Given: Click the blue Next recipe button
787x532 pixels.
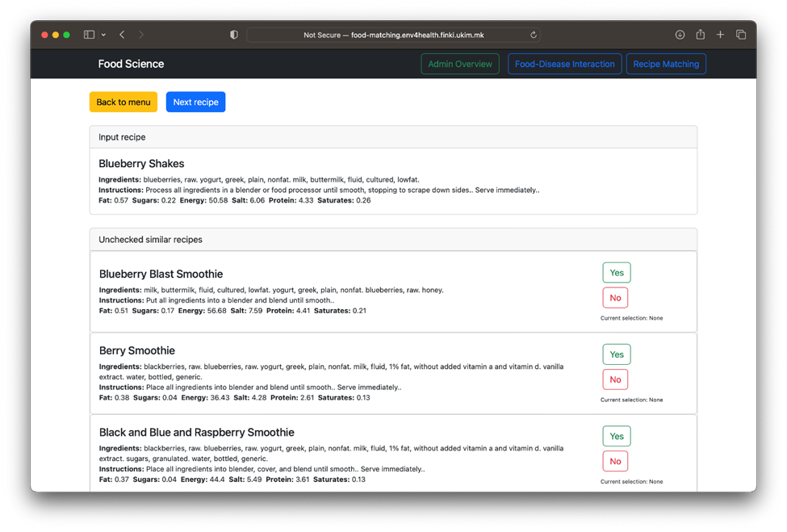Looking at the screenshot, I should point(195,103).
